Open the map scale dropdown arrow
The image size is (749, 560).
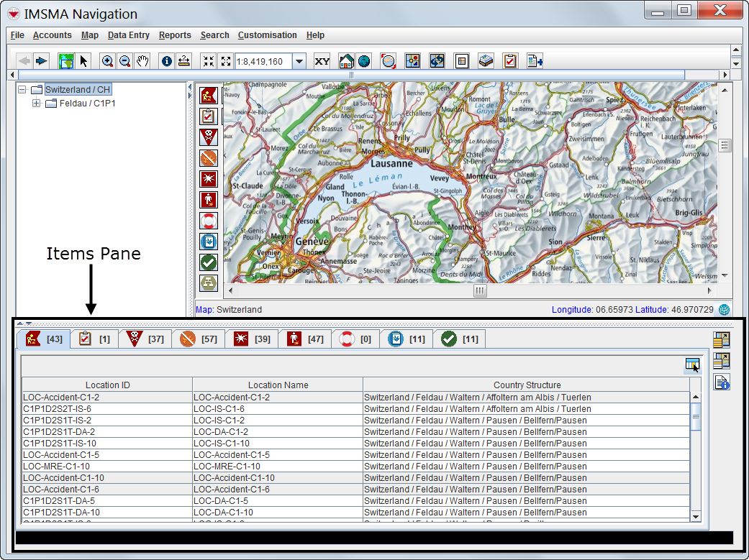pos(299,61)
